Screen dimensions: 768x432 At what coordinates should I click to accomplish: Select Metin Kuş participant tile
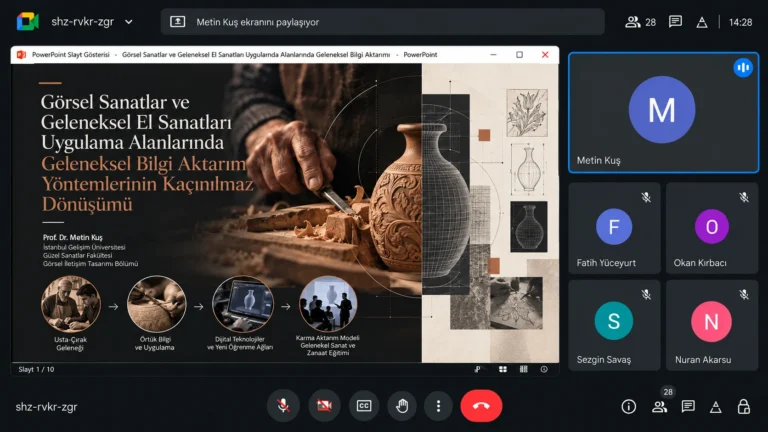tap(663, 113)
